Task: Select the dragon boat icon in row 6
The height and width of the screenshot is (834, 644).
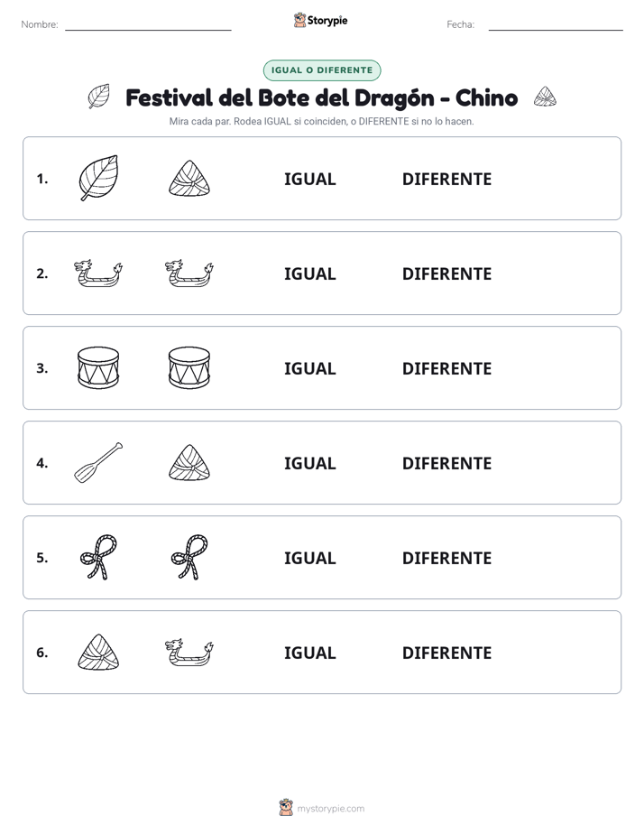Action: 189,652
